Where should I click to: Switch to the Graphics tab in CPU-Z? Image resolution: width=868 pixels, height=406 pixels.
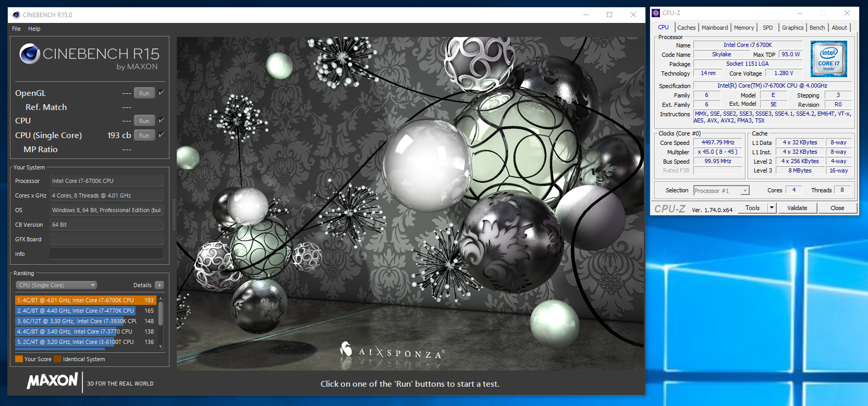pyautogui.click(x=793, y=28)
